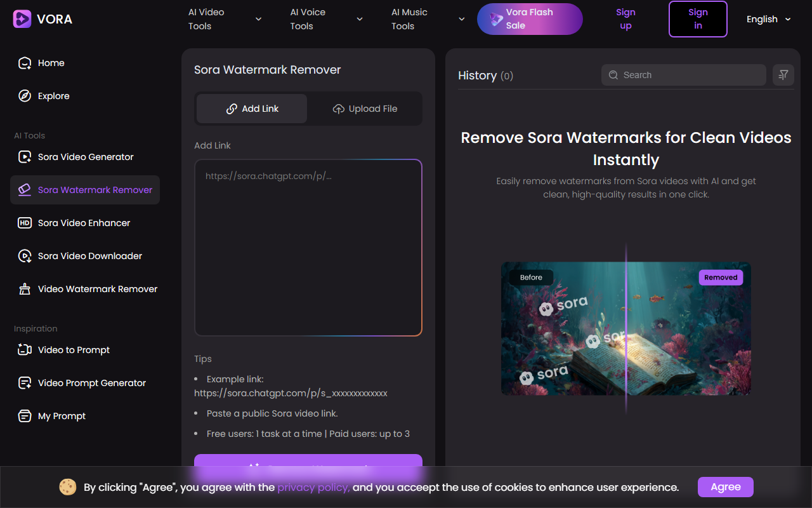Click the gem icon on Vora Flash Sale
This screenshot has width=812, height=508.
tap(496, 19)
